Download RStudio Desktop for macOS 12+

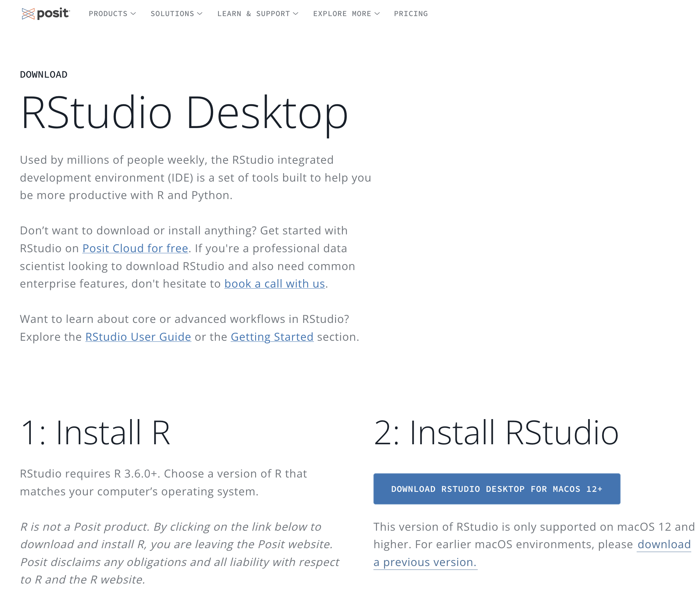pyautogui.click(x=497, y=489)
